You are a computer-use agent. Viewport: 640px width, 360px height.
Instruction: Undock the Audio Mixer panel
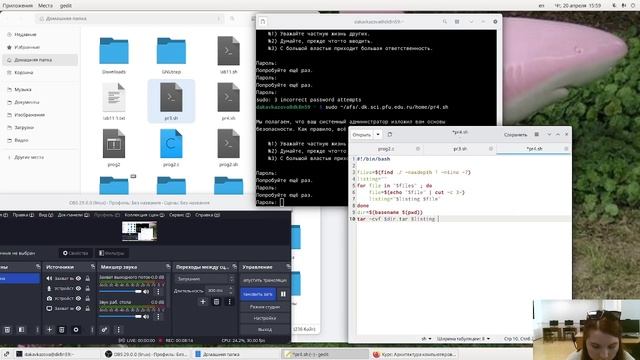click(168, 267)
